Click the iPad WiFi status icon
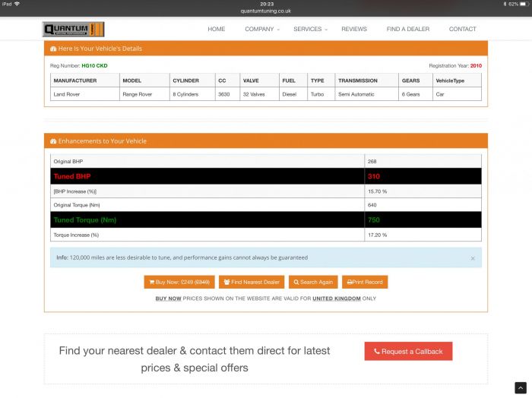Image resolution: width=532 pixels, height=398 pixels. [17, 4]
